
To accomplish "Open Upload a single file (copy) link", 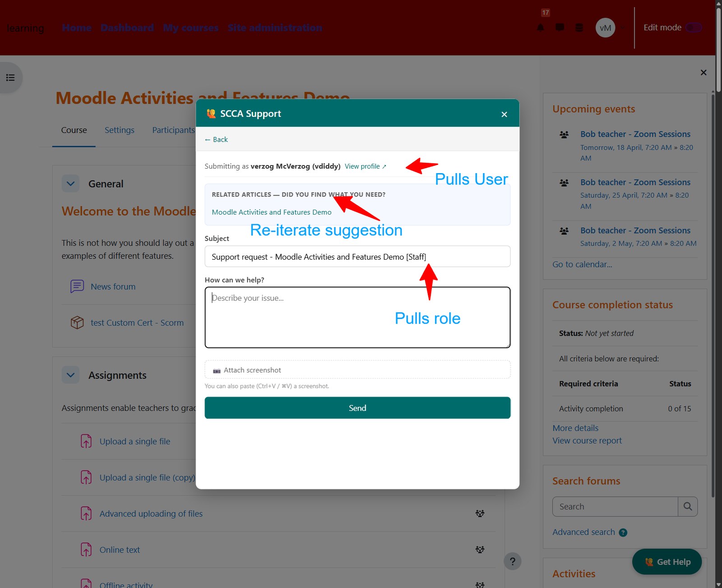I will coord(147,478).
